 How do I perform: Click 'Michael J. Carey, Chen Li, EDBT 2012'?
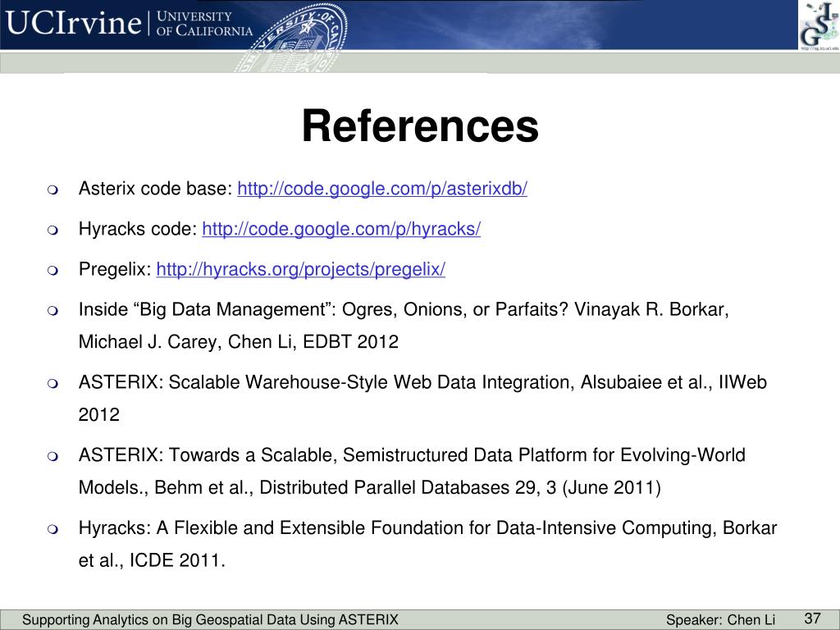239,342
